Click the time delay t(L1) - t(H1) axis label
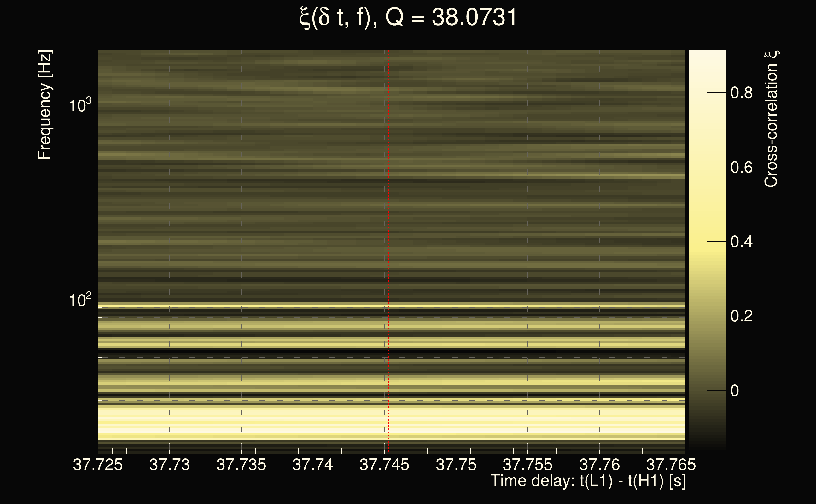This screenshot has width=816, height=504. coord(588,481)
